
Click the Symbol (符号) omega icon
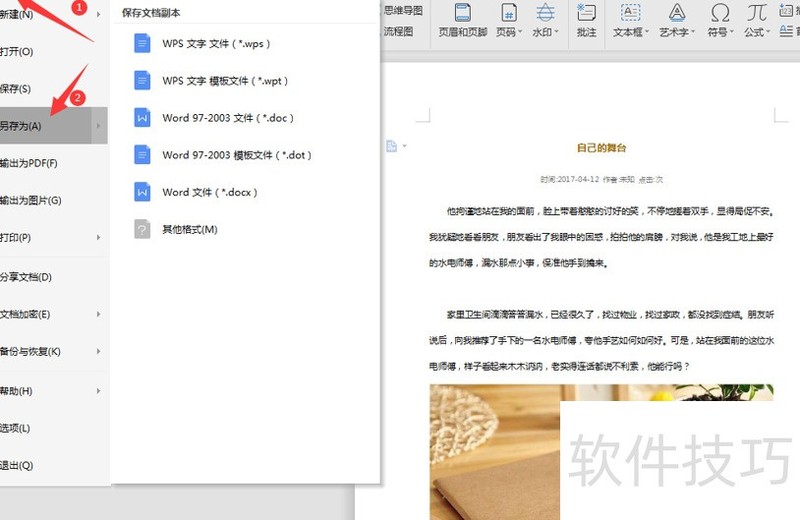[x=719, y=13]
